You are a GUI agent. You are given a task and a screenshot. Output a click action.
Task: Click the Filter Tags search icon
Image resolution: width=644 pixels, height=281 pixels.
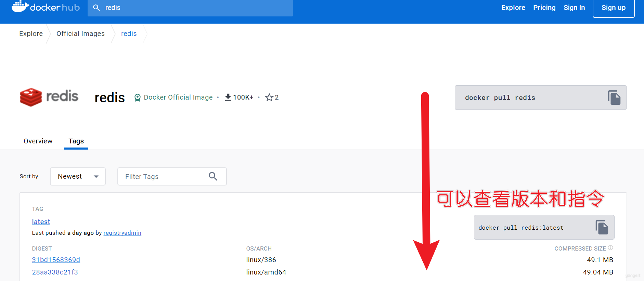(x=213, y=176)
